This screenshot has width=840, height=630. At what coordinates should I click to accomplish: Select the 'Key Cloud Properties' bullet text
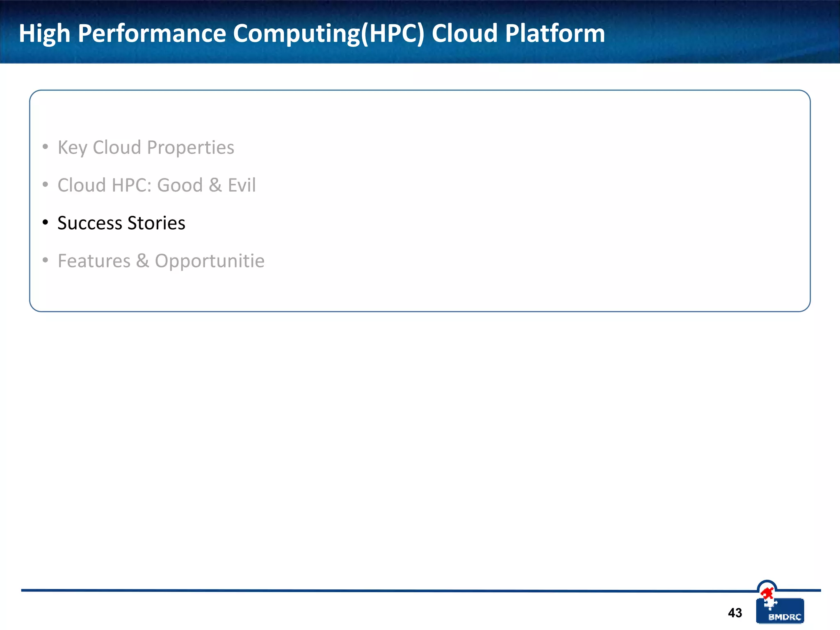pyautogui.click(x=146, y=148)
